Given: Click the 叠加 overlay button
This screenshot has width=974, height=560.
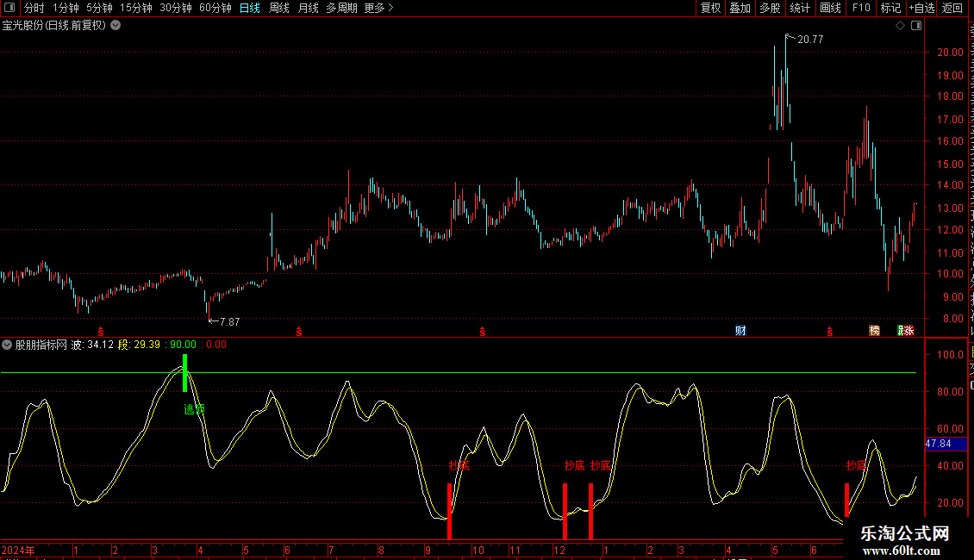Looking at the screenshot, I should (x=740, y=8).
